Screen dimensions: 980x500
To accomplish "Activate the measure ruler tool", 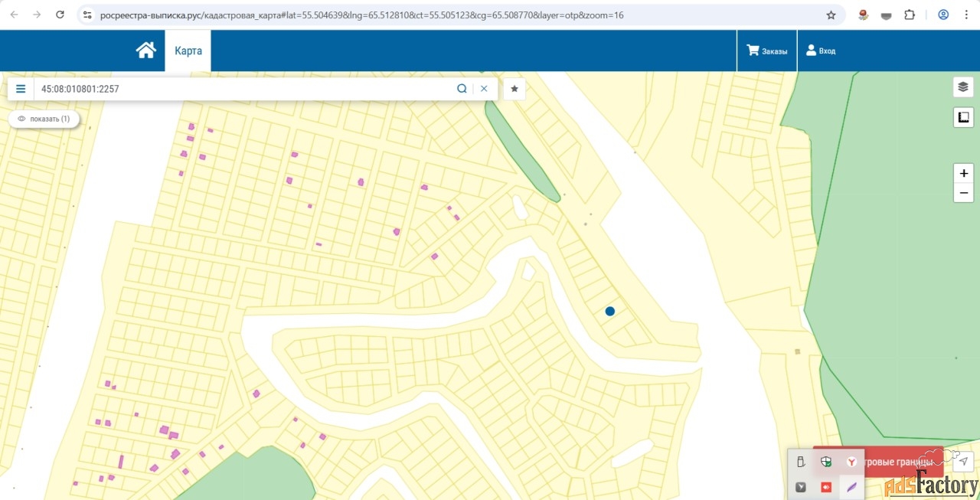I will pos(963,117).
